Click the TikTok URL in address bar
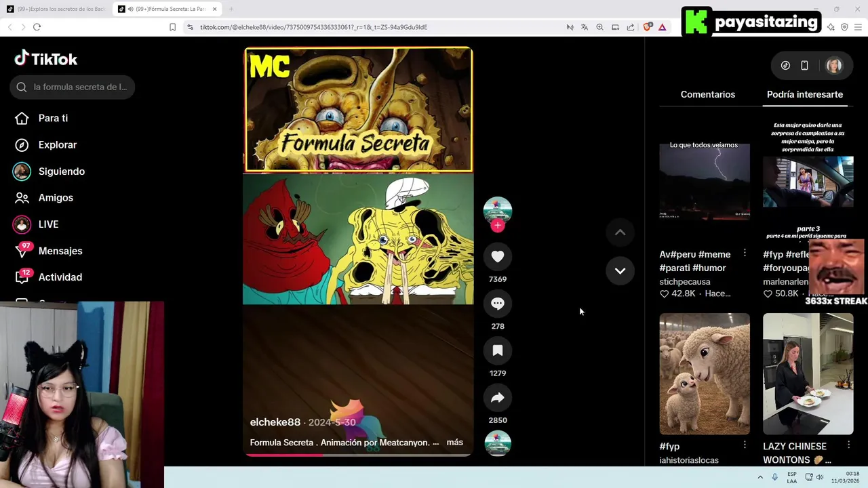 click(x=313, y=27)
